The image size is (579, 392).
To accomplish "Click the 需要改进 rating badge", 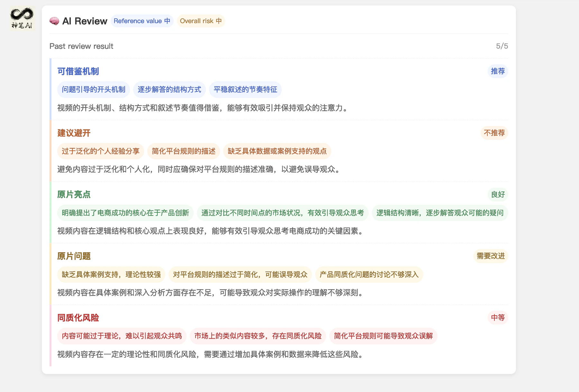I will coord(491,256).
